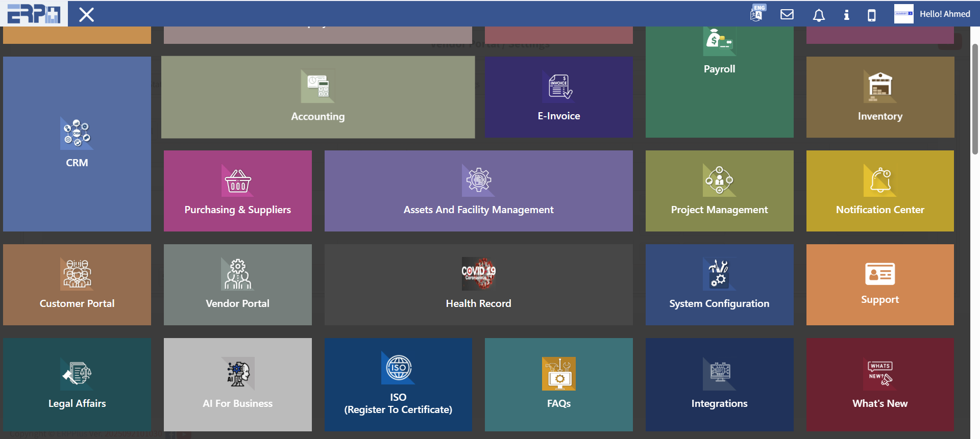Open the mobile phone icon
Viewport: 980px width, 439px height.
coord(872,15)
